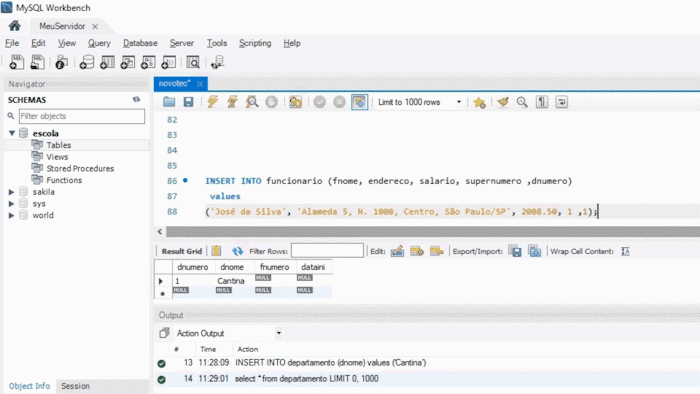Open the Edit menu
Viewport: 700px width, 394px height.
point(38,43)
